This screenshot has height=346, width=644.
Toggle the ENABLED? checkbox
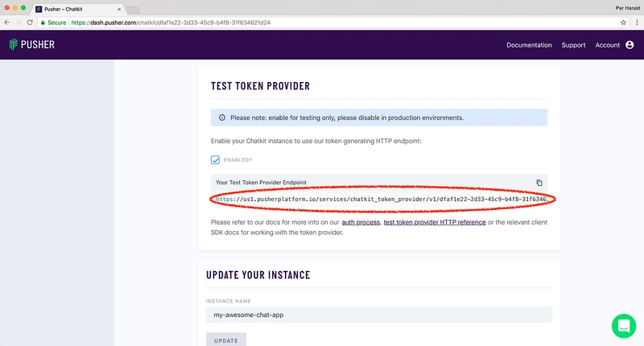click(215, 159)
